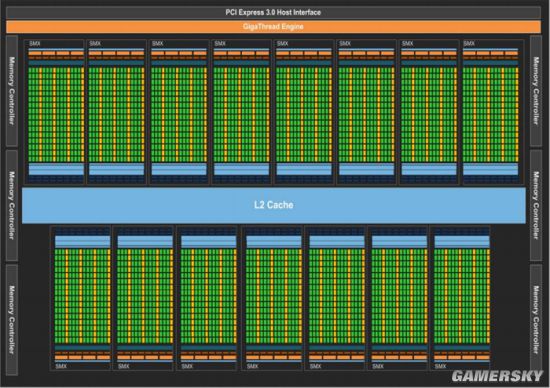The image size is (550, 388).
Task: Click sixth SMX label in bottom row
Action: click(378, 366)
